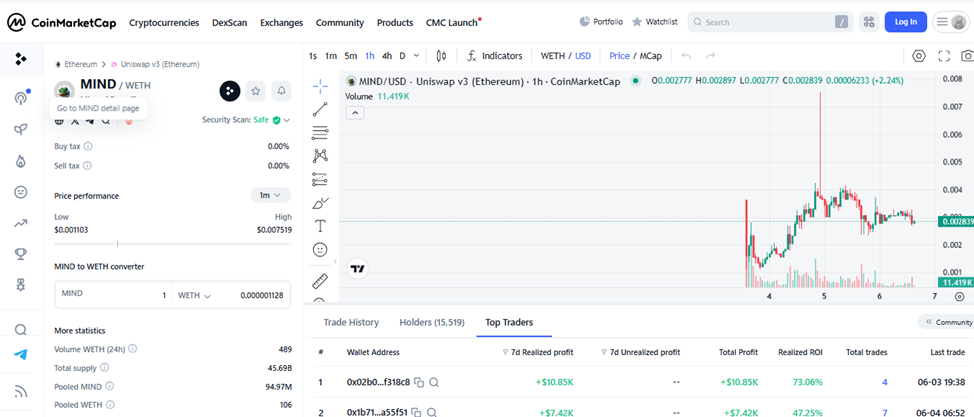This screenshot has width=974, height=417.
Task: Open the sidebar Telegram paper-plane icon
Action: [20, 355]
